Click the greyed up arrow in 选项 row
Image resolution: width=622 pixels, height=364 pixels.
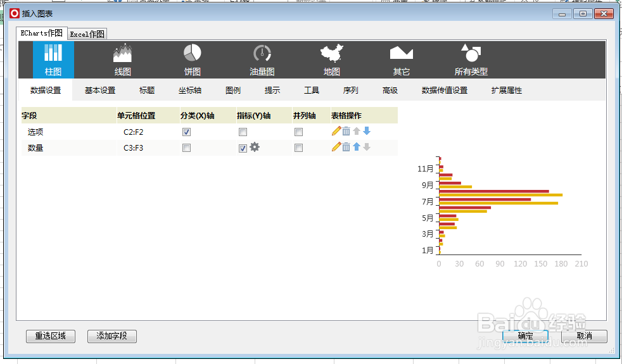pos(357,131)
